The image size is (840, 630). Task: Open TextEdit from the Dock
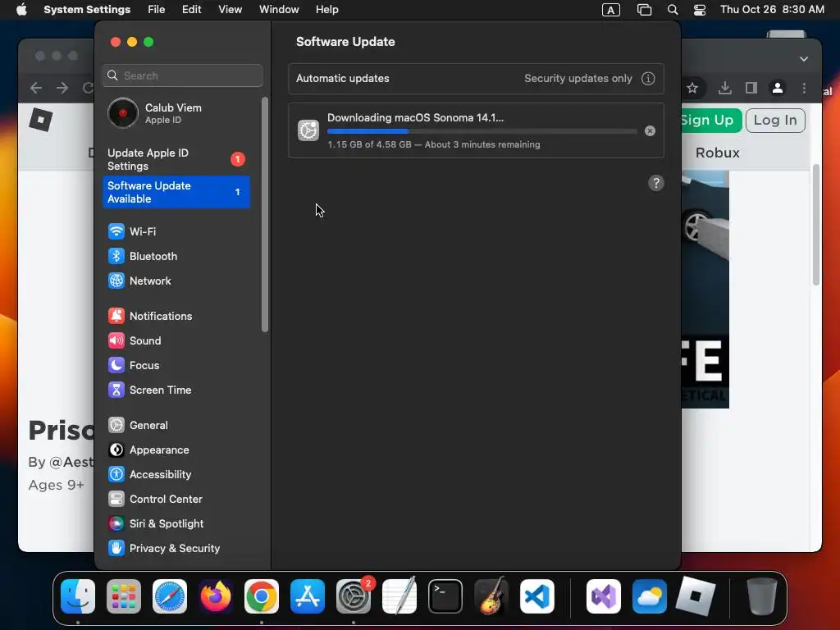coord(399,596)
